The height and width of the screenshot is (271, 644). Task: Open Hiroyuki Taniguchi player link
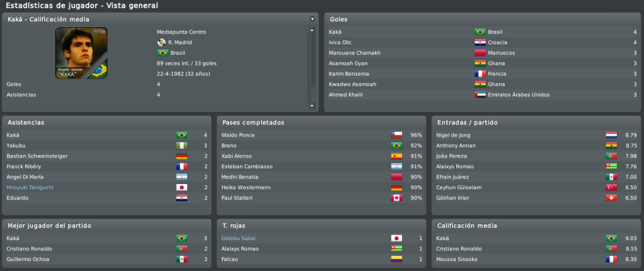[x=30, y=187]
